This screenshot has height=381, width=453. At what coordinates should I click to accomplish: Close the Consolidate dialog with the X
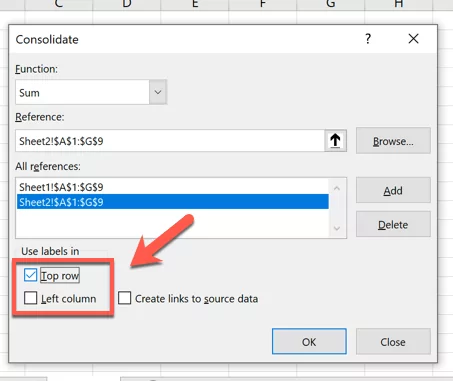coord(413,39)
